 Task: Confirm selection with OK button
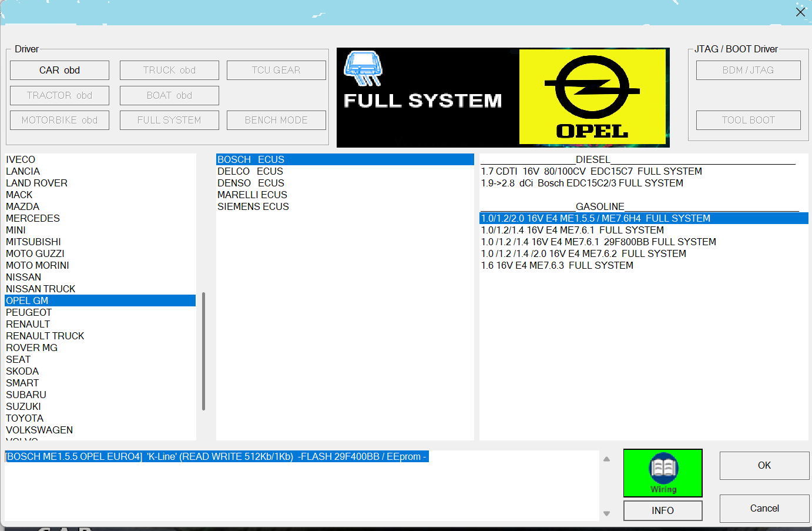[x=764, y=465]
